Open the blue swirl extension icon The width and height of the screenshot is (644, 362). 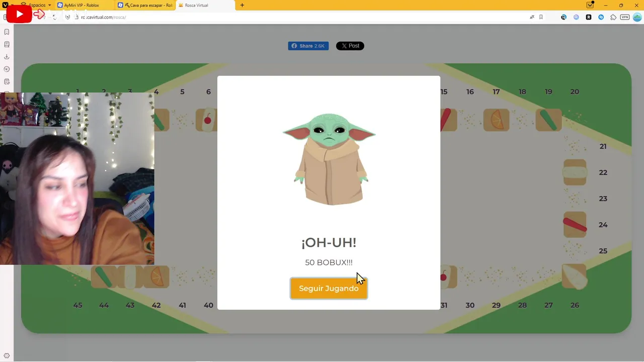601,17
